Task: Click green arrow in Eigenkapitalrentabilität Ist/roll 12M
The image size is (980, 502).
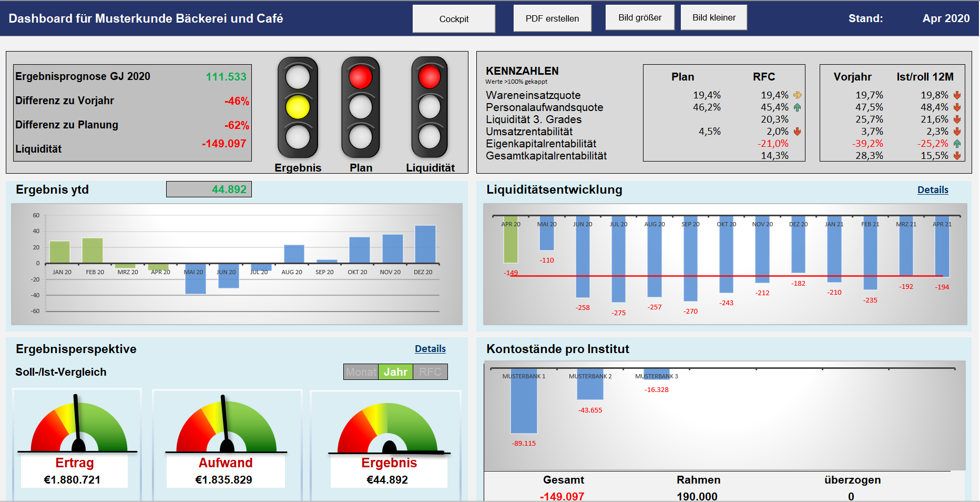Action: point(957,144)
